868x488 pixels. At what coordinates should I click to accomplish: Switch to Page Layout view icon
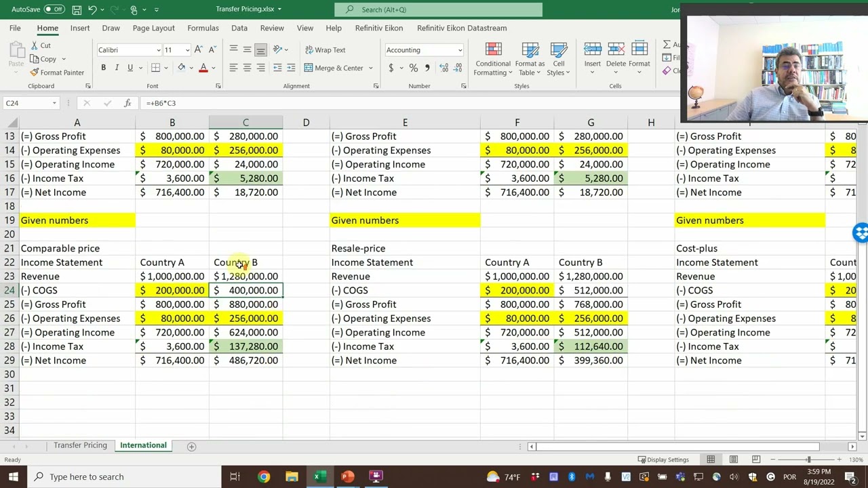tap(733, 460)
